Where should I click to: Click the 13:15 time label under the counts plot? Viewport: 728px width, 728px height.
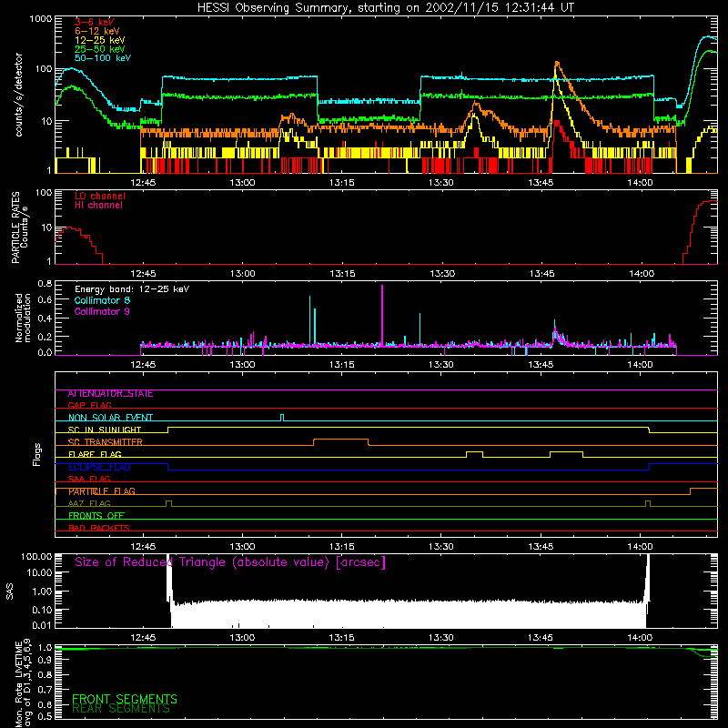[342, 183]
